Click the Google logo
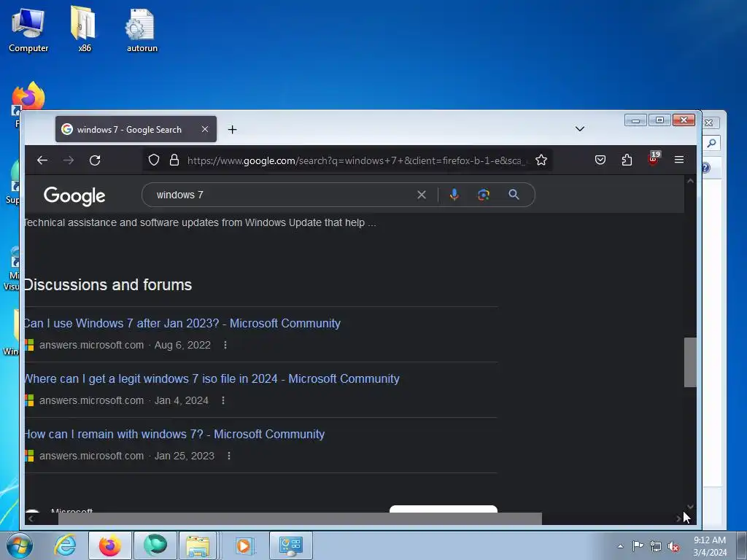 [74, 195]
